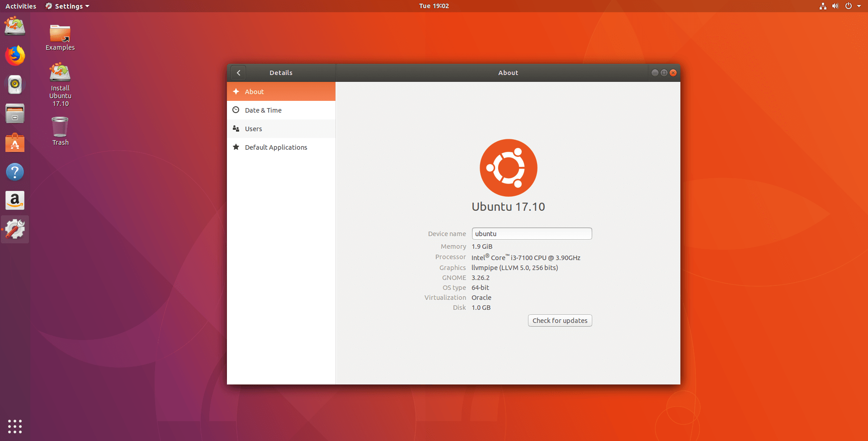Screen dimensions: 868x441
Task: Open Help from the dock
Action: (x=15, y=172)
